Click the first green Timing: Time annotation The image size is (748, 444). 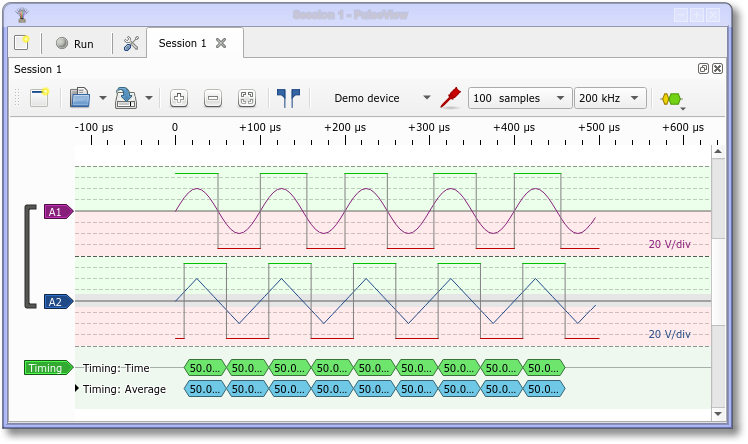click(x=205, y=368)
